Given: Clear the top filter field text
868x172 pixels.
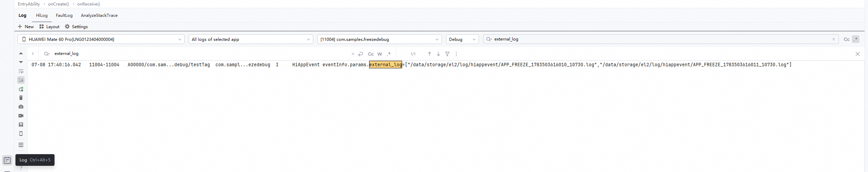Looking at the screenshot, I should 834,39.
